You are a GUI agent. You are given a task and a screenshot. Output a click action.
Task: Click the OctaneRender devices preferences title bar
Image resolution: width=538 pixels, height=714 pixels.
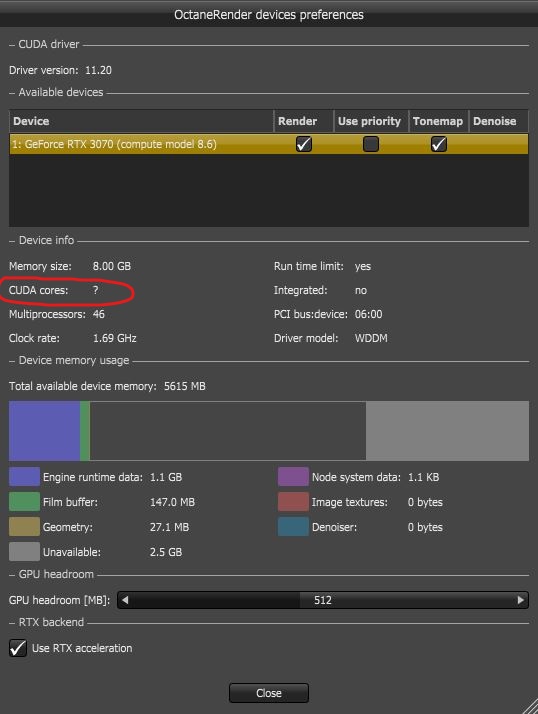pos(269,14)
